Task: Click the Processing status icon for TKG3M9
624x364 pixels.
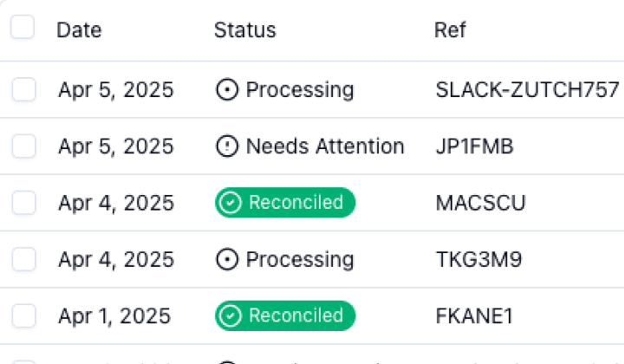Action: tap(227, 259)
